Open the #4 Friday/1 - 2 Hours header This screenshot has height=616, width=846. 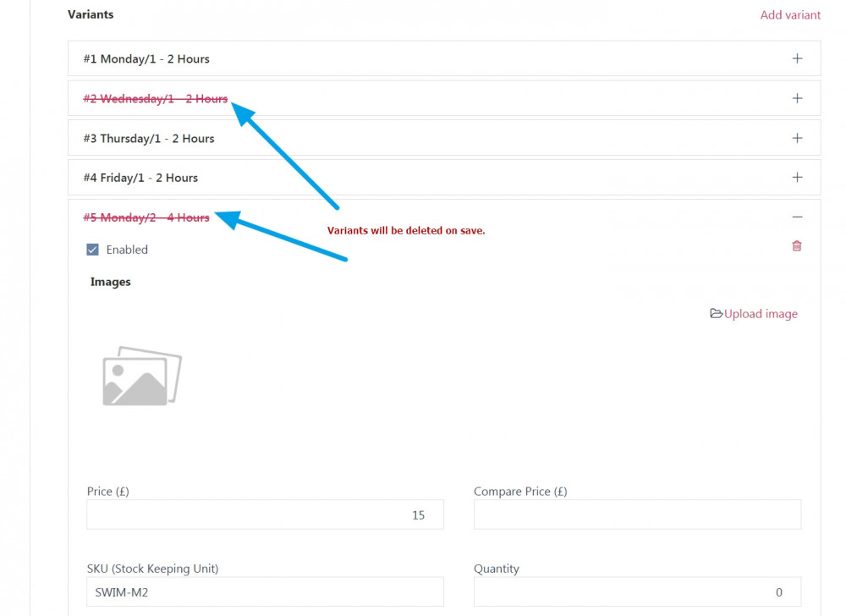pyautogui.click(x=140, y=178)
